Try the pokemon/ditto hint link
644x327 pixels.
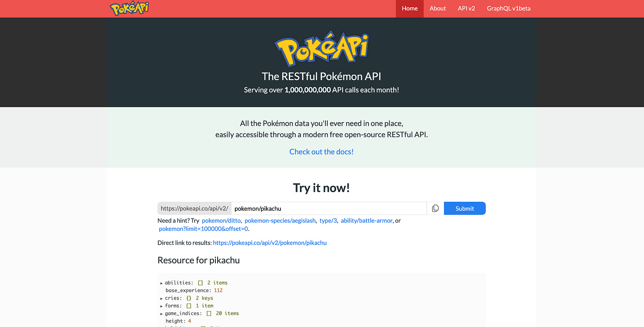point(221,220)
